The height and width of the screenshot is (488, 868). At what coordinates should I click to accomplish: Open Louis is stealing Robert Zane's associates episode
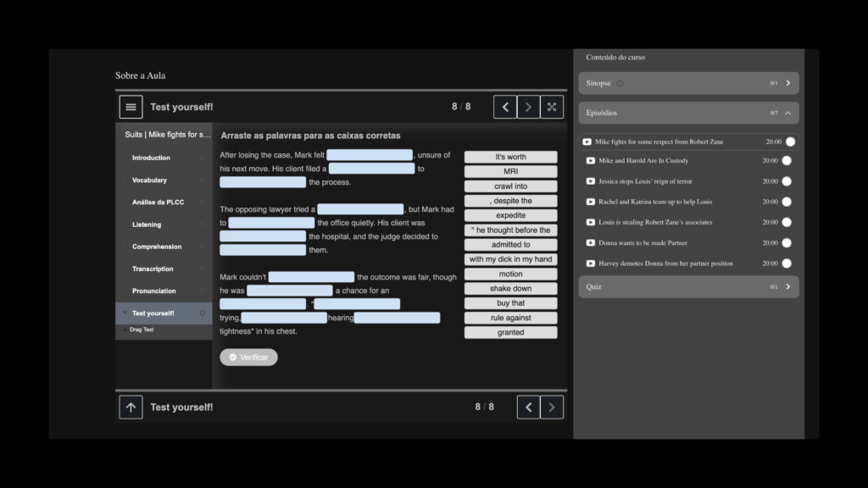(x=654, y=222)
